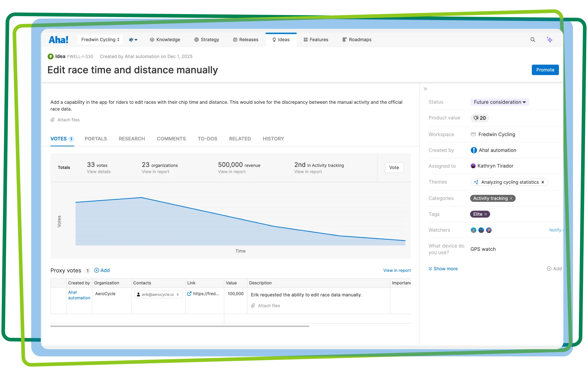Viewport: 588px width, 369px height.
Task: Open the AI assistant sparkle icon
Action: (549, 40)
